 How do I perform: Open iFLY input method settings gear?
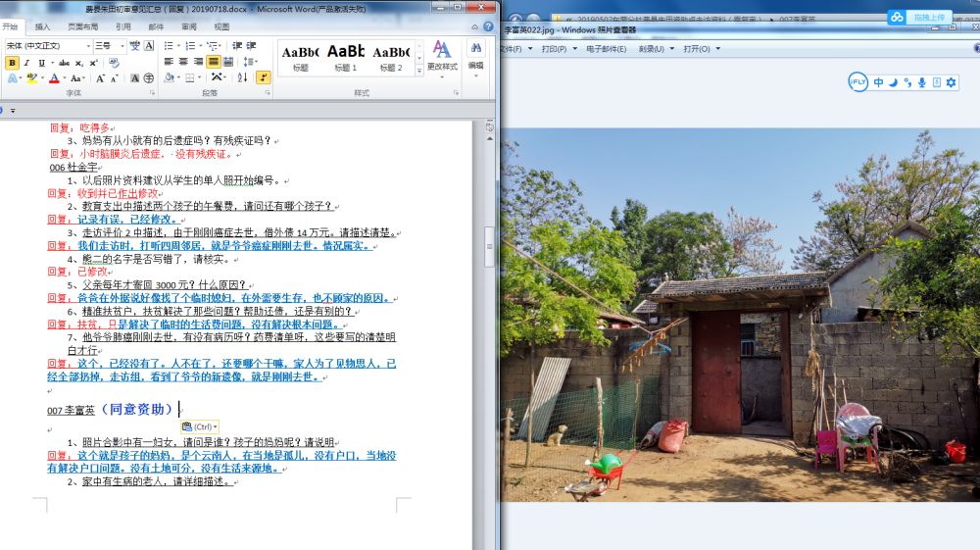pos(951,82)
